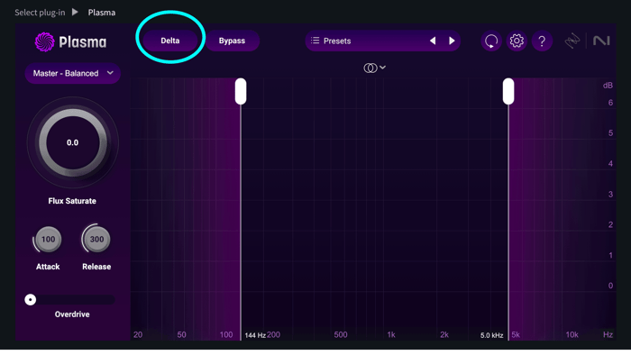
Task: Toggle the Bypass button
Action: (232, 41)
